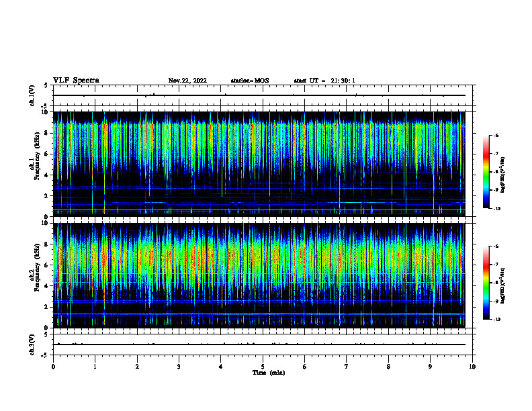Click inside the ch.2 spectrogram panel
Viewport: 532px width, 411px height.
tap(259, 275)
